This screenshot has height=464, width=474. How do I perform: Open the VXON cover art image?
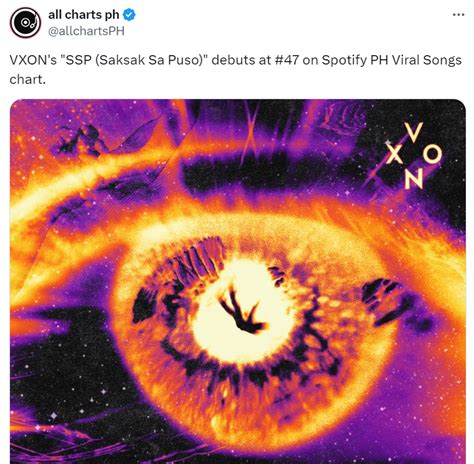(238, 281)
